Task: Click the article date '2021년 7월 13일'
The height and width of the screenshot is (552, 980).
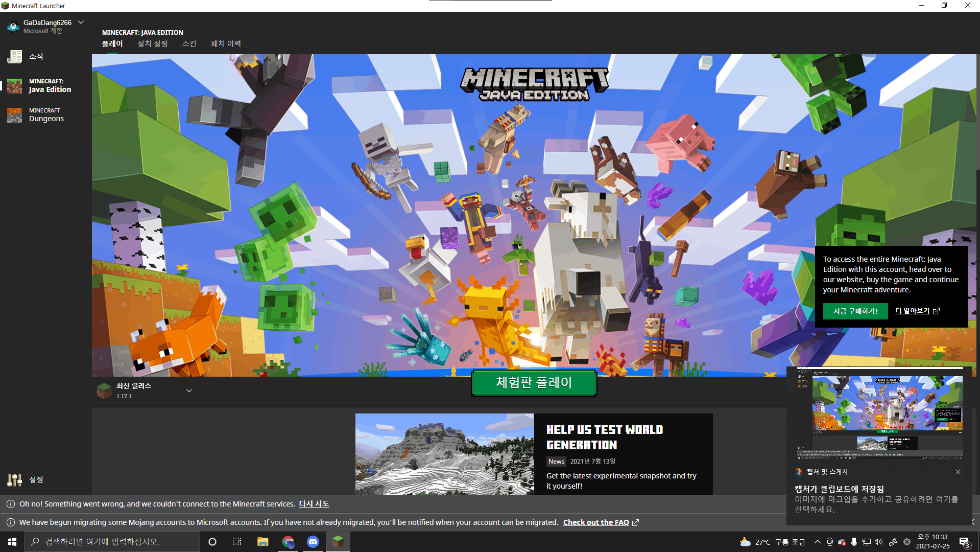Action: pyautogui.click(x=593, y=462)
